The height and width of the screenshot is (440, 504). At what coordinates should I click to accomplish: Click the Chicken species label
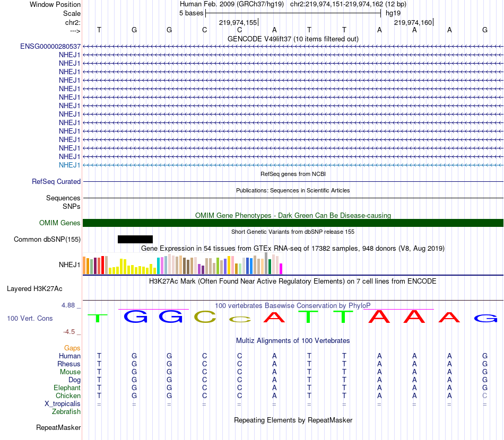tap(68, 395)
